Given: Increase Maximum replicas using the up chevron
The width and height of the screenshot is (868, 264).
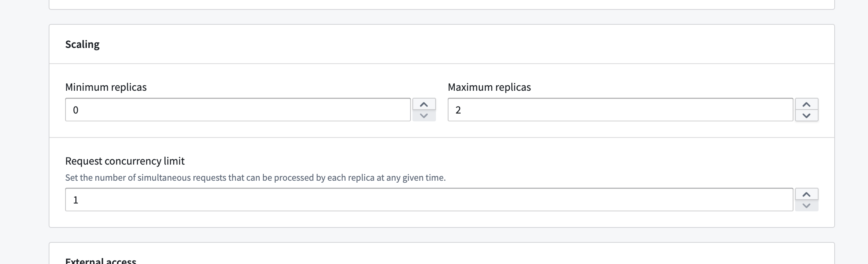Looking at the screenshot, I should (x=806, y=104).
